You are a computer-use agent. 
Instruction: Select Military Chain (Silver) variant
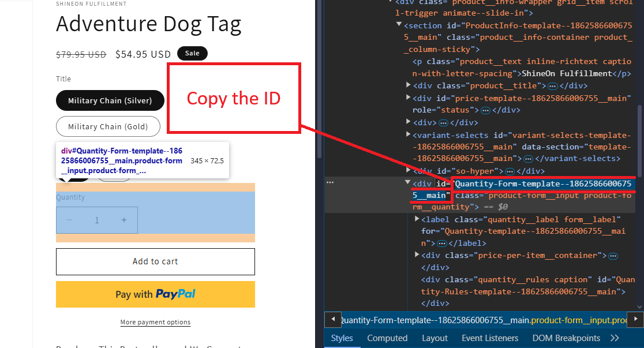pyautogui.click(x=110, y=100)
